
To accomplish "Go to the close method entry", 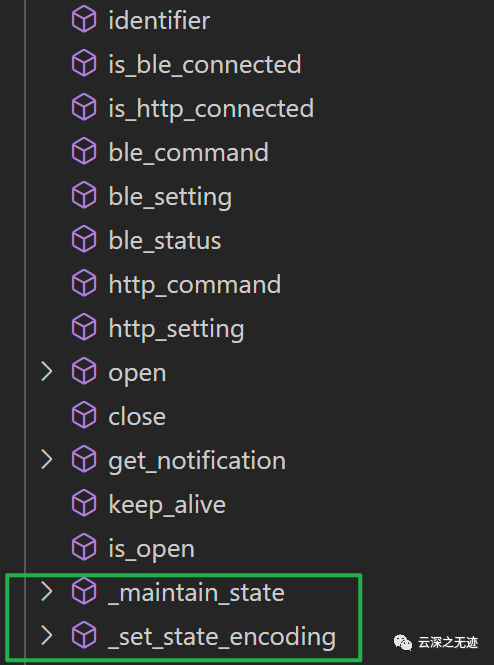I will 137,416.
